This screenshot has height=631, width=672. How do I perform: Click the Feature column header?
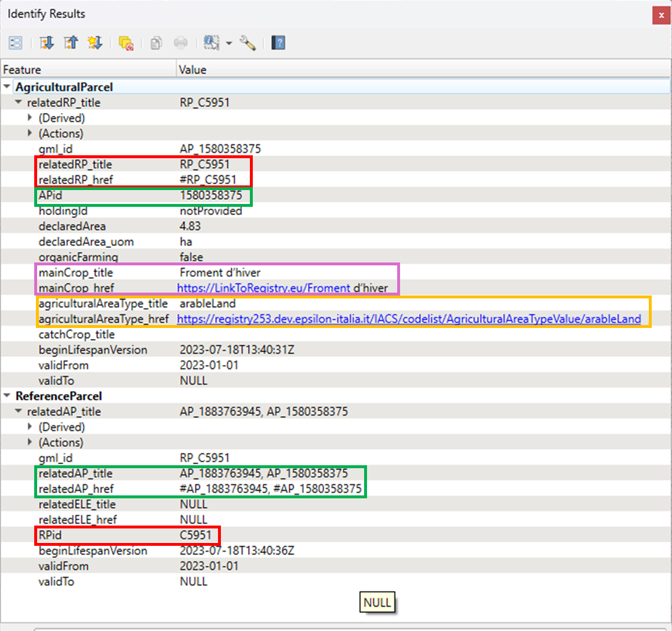[87, 70]
